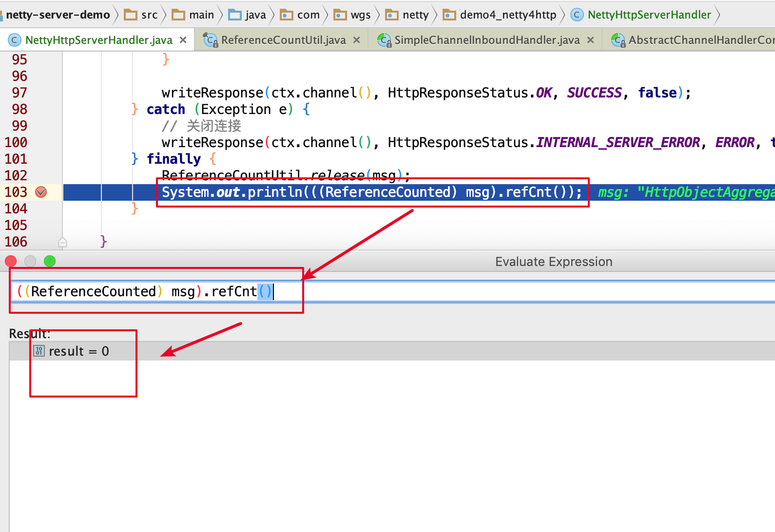Screen dimensions: 775x532
Task: Click line number 97 in the gutter
Action: (x=19, y=93)
